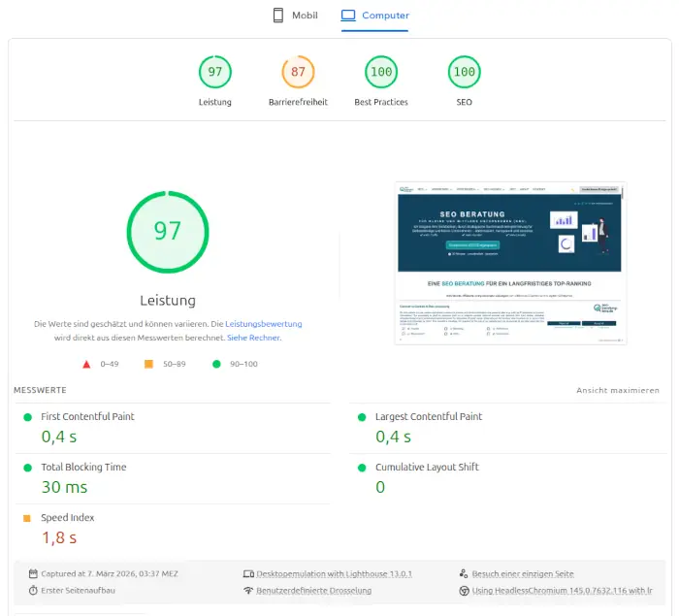The image size is (679, 616).
Task: Click the Chromium browser icon
Action: 464,591
